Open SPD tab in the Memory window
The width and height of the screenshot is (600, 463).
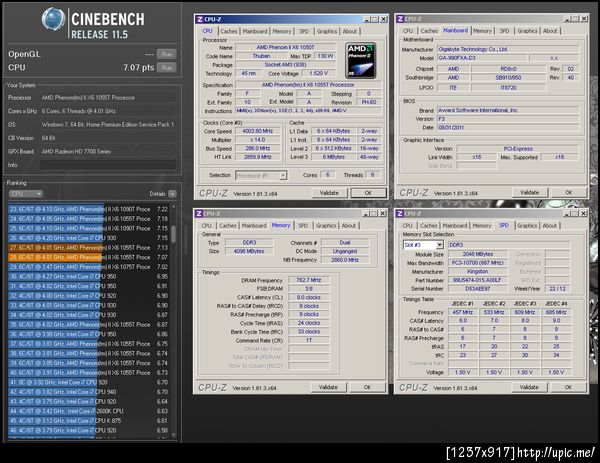303,226
